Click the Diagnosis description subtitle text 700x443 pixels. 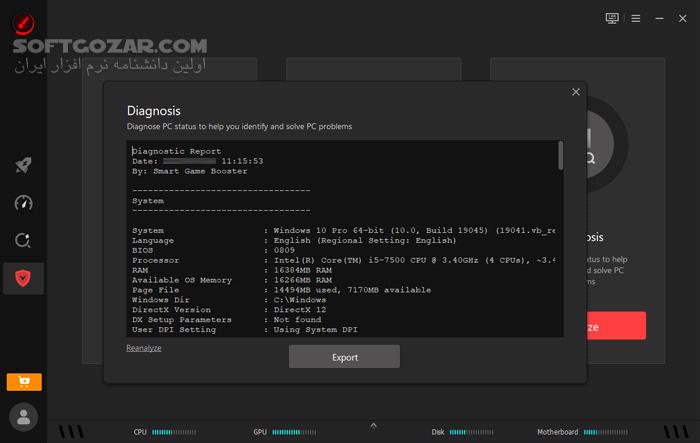pyautogui.click(x=239, y=126)
